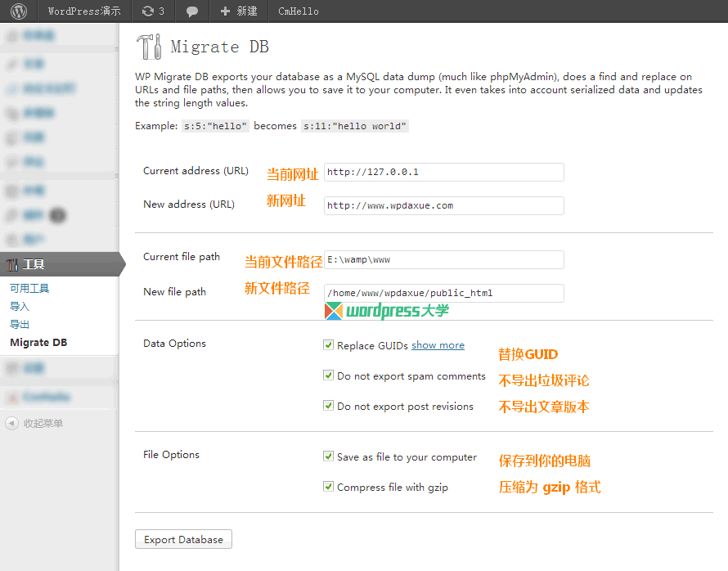Viewport: 728px width, 571px height.
Task: Focus the Current file path field
Action: 444,259
